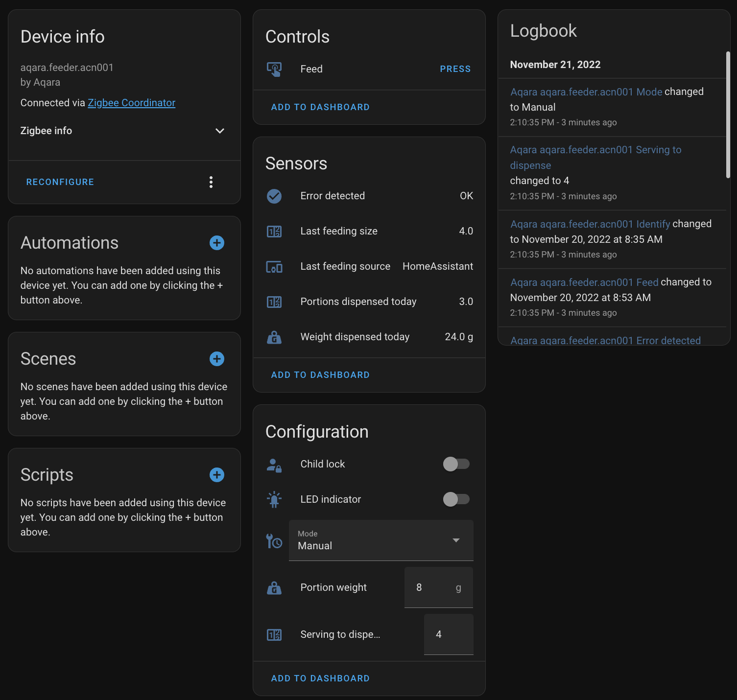The image size is (737, 700).
Task: Click the Error detected checkmark icon
Action: [274, 196]
